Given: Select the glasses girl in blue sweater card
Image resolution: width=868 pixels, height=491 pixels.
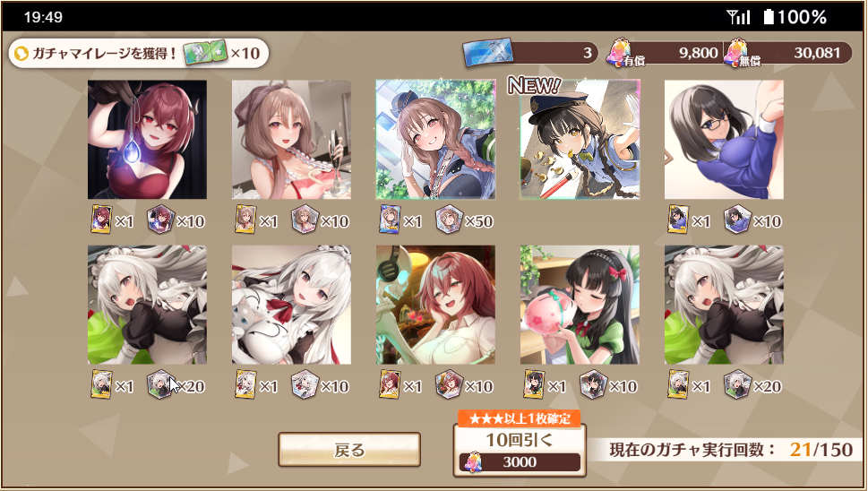Looking at the screenshot, I should [724, 140].
